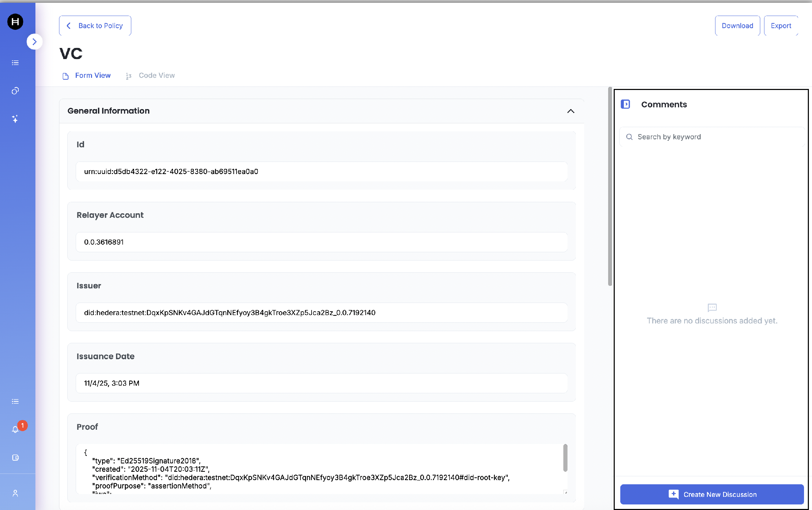Open the AI sparkle icon in sidebar
This screenshot has height=510, width=812.
(15, 119)
